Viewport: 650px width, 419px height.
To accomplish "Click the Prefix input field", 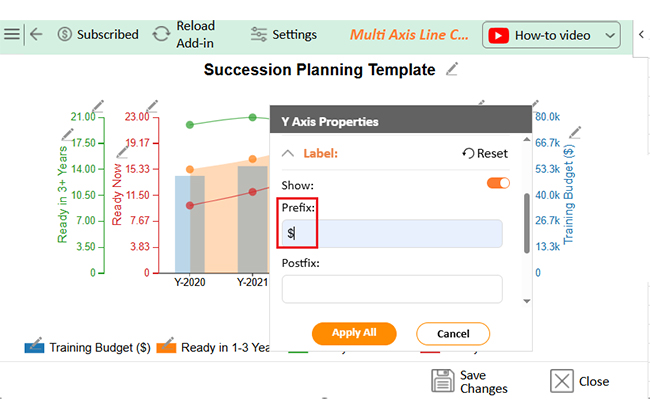I will (x=392, y=233).
